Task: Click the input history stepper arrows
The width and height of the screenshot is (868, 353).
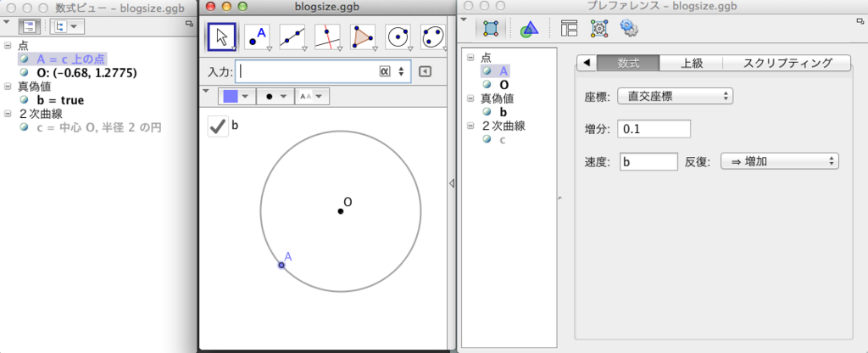Action: (x=401, y=71)
